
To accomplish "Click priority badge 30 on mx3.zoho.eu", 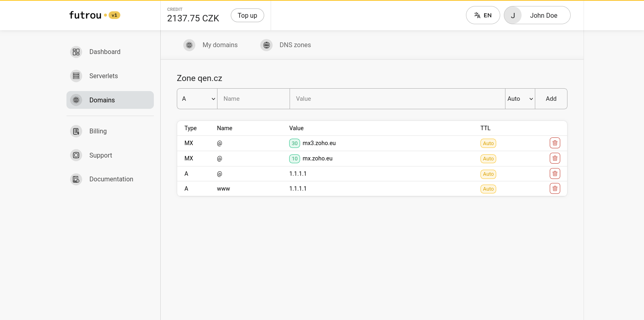I will pos(294,143).
